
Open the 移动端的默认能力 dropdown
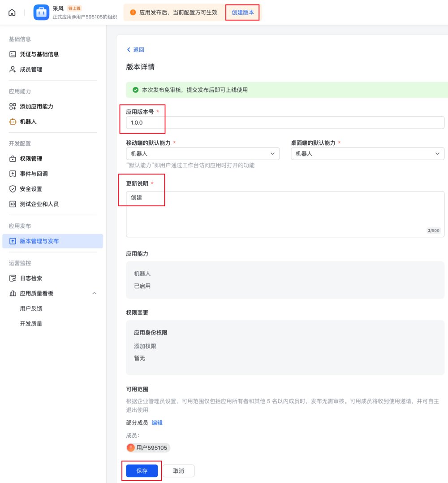pyautogui.click(x=203, y=153)
